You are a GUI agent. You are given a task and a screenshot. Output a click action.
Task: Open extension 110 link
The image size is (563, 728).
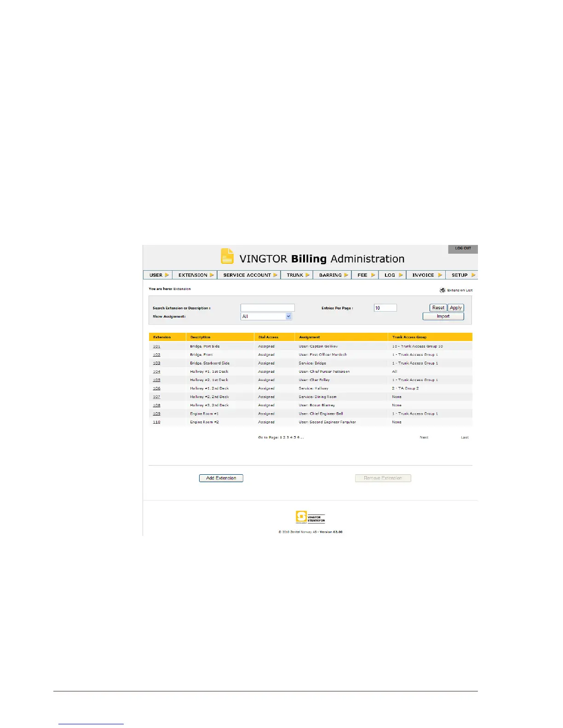[157, 422]
